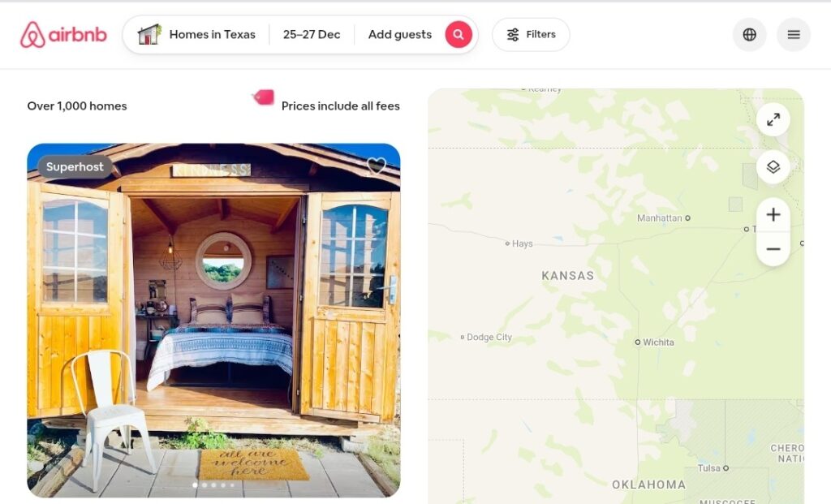Open the hamburger main menu
The width and height of the screenshot is (831, 504).
click(x=794, y=34)
